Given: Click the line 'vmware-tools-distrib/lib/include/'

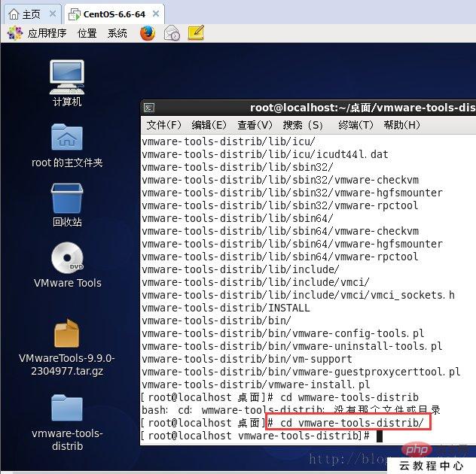Looking at the screenshot, I should point(240,269).
